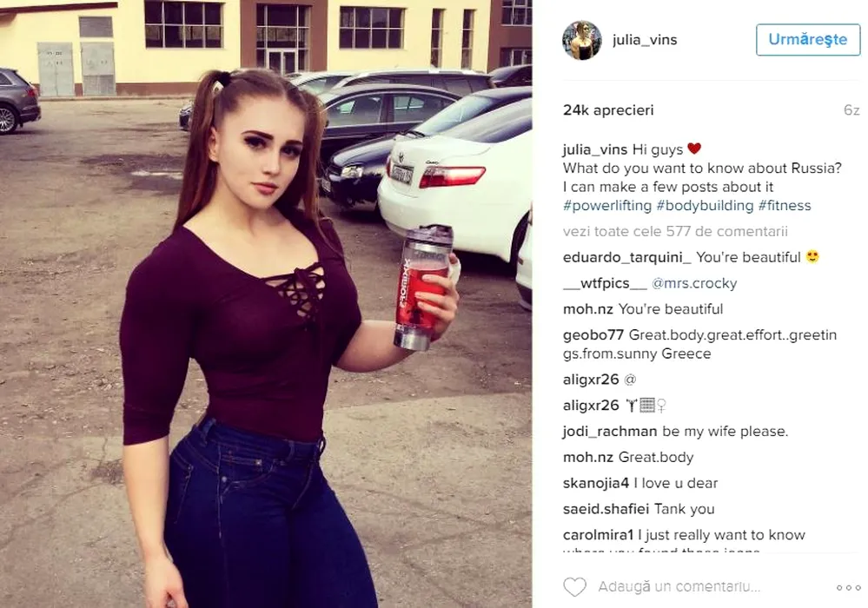868x608 pixels.
Task: Open skanojia4 commenter profile
Action: (596, 484)
